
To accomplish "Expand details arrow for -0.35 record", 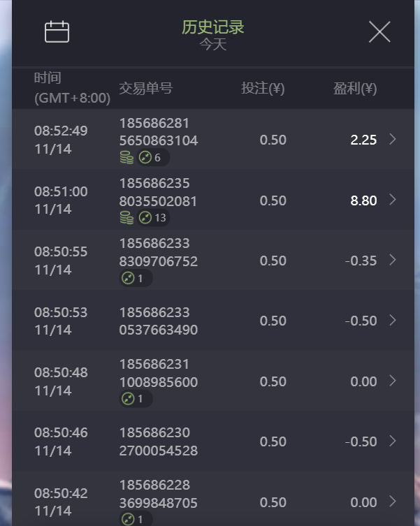I will (393, 260).
